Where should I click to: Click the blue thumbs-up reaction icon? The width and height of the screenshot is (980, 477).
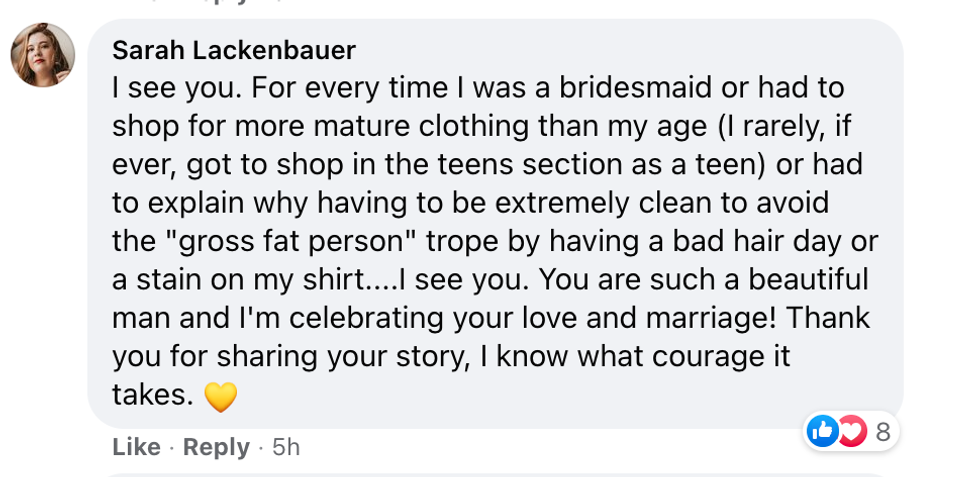pyautogui.click(x=823, y=431)
